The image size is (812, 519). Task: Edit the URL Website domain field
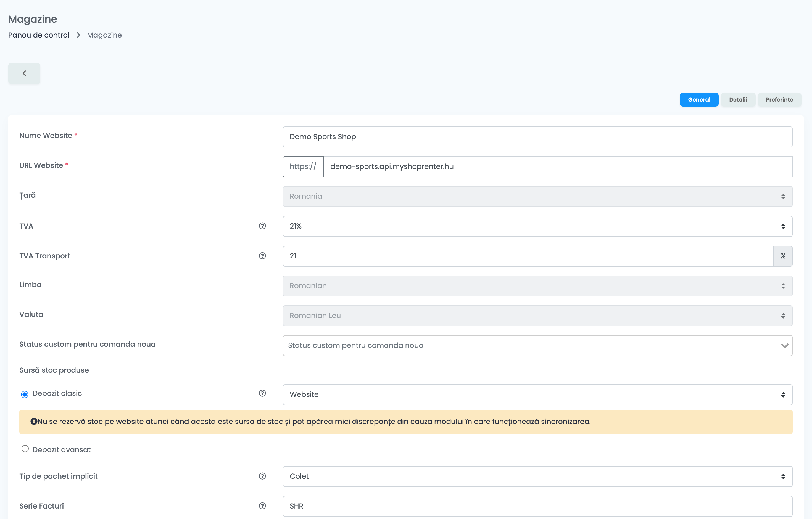click(x=558, y=166)
